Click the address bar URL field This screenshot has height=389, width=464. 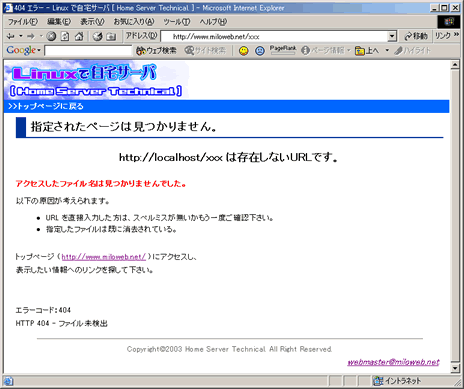click(x=275, y=36)
